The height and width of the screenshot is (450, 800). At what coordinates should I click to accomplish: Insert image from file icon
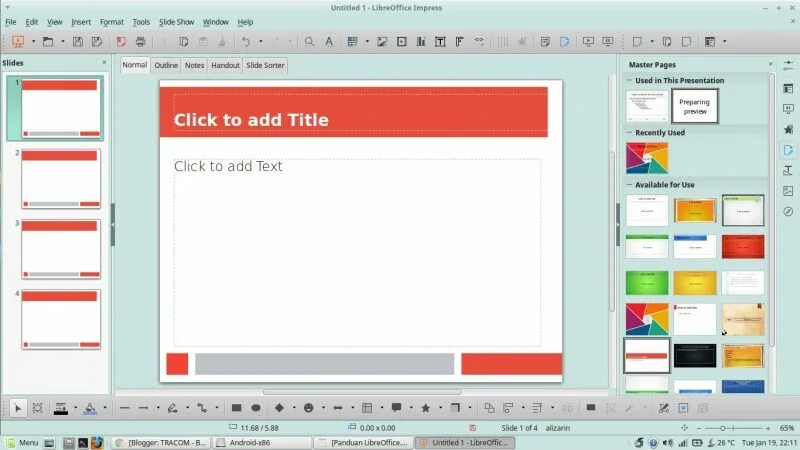[x=382, y=42]
